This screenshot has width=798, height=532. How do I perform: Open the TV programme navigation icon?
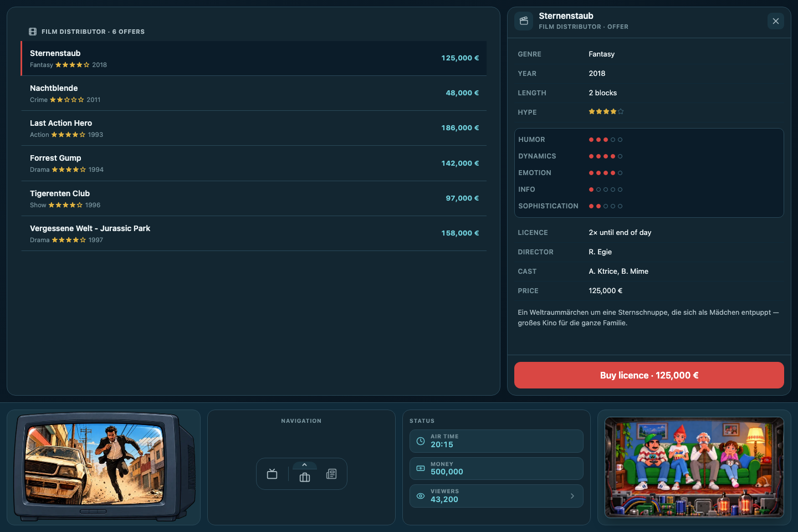272,474
